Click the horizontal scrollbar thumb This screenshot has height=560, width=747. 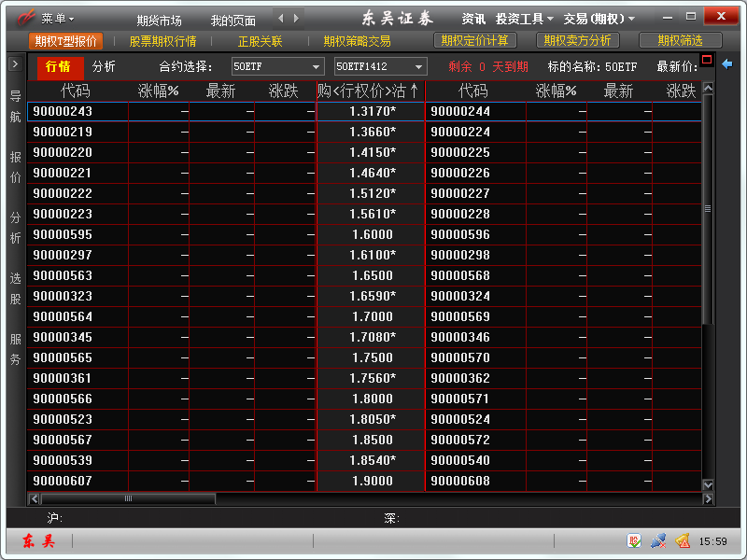click(x=128, y=498)
